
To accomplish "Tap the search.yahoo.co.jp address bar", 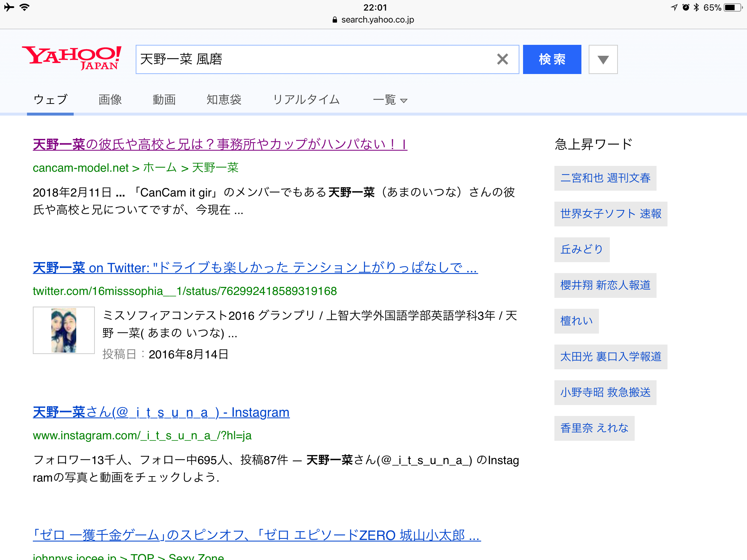I will (x=373, y=20).
